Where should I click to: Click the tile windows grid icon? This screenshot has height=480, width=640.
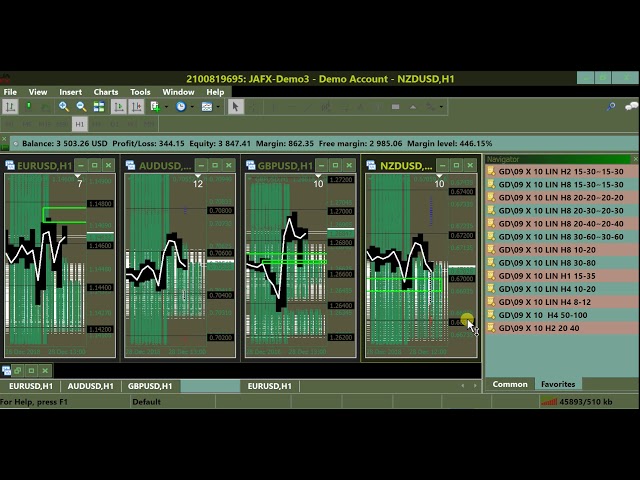pos(98,106)
